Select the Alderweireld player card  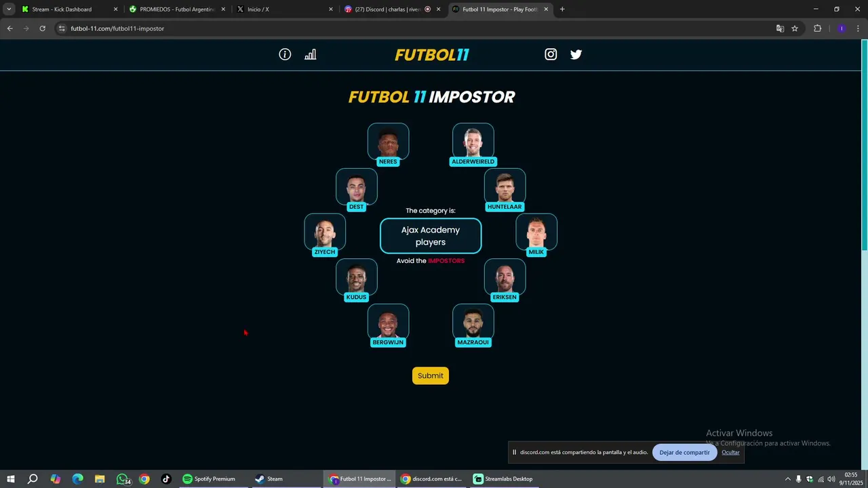click(x=473, y=144)
